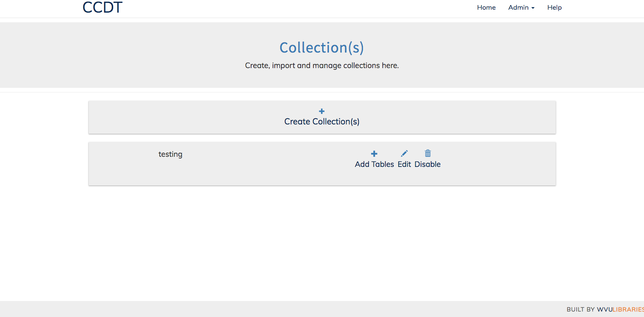Screen dimensions: 644x317
Task: Open the Admin dropdown menu
Action: [521, 7]
